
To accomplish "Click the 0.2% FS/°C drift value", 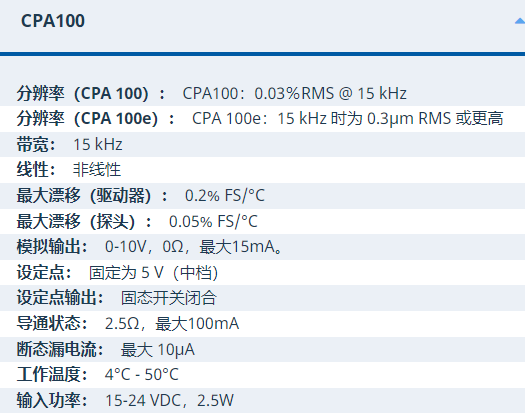I will coord(225,196).
